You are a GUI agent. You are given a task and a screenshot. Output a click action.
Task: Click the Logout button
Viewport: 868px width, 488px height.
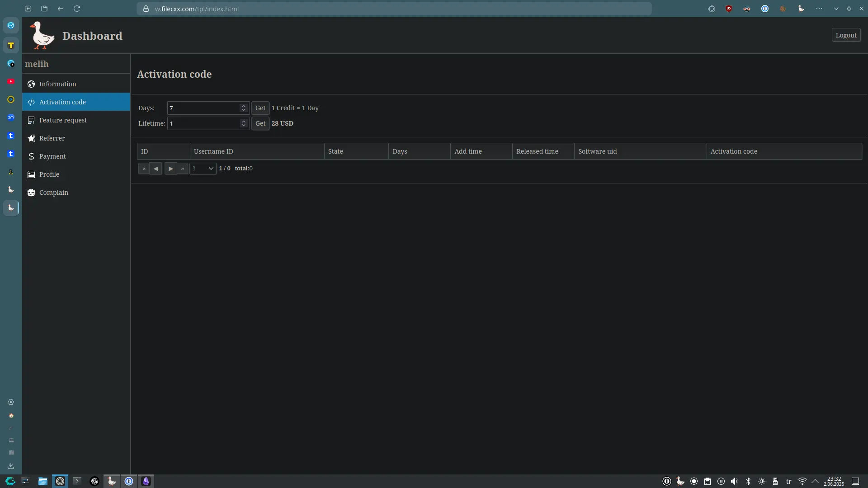tap(846, 35)
